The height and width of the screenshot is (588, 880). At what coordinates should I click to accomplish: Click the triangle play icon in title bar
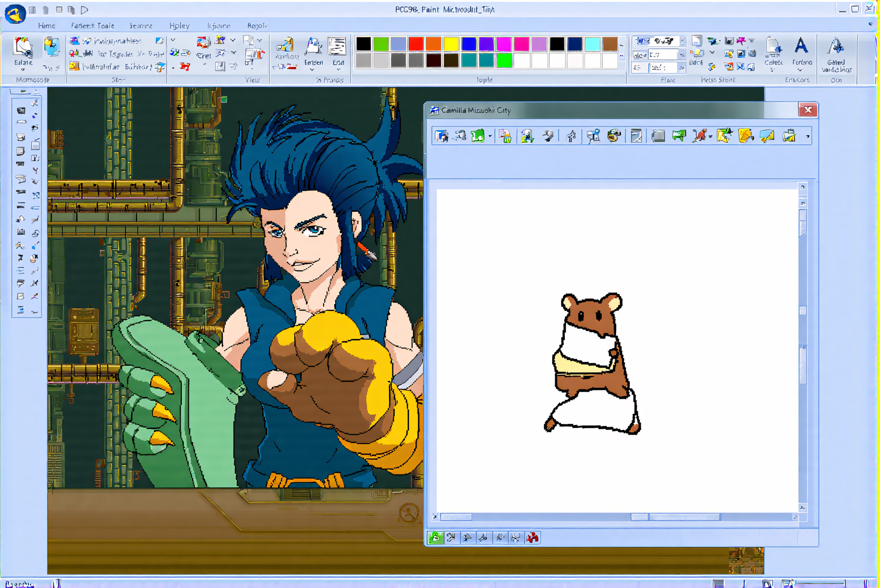[x=85, y=10]
